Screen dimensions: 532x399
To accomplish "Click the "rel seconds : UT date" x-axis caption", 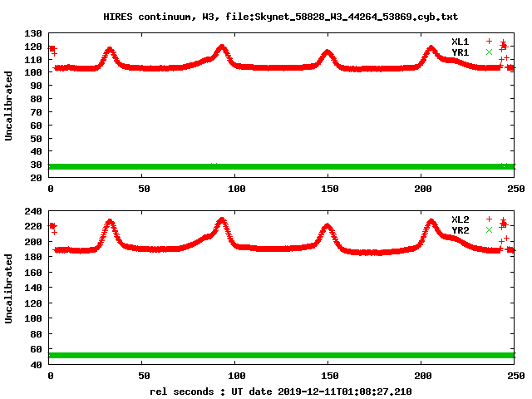I will pyautogui.click(x=281, y=392).
